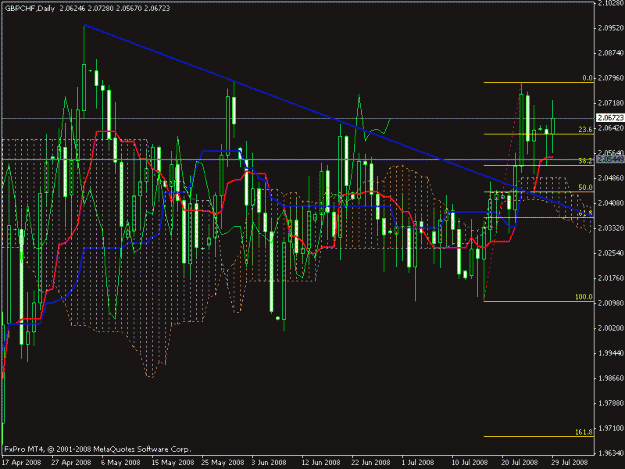
Task: Select the Fibonacci 61.8 level label
Action: pos(585,213)
